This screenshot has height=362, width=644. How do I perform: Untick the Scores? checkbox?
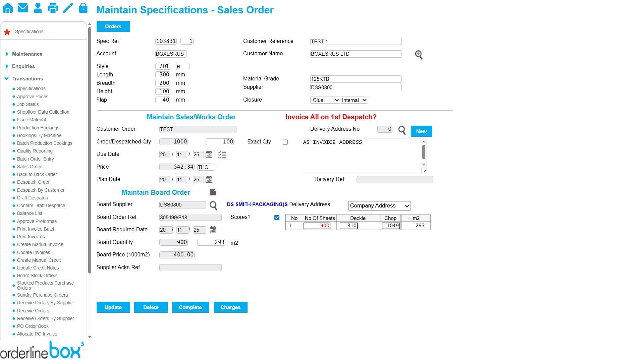coord(277,218)
